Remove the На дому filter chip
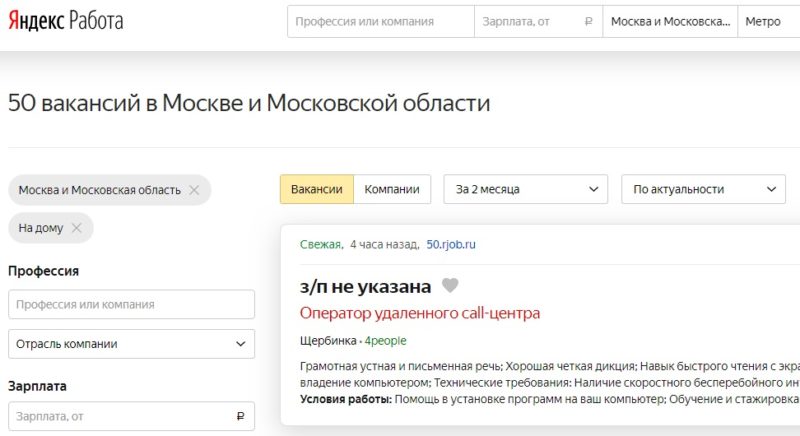Viewport: 800px width, 436px height. [76, 228]
